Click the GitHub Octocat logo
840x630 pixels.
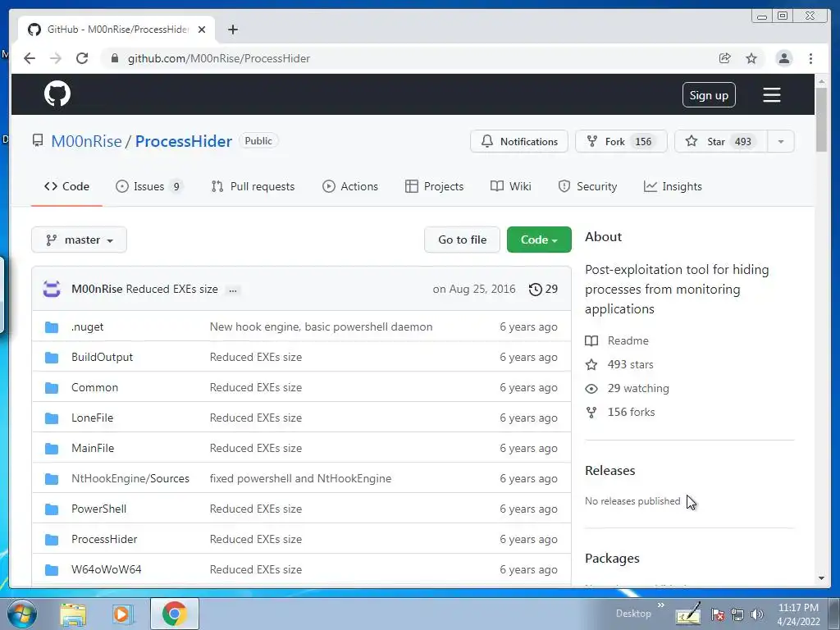(57, 94)
